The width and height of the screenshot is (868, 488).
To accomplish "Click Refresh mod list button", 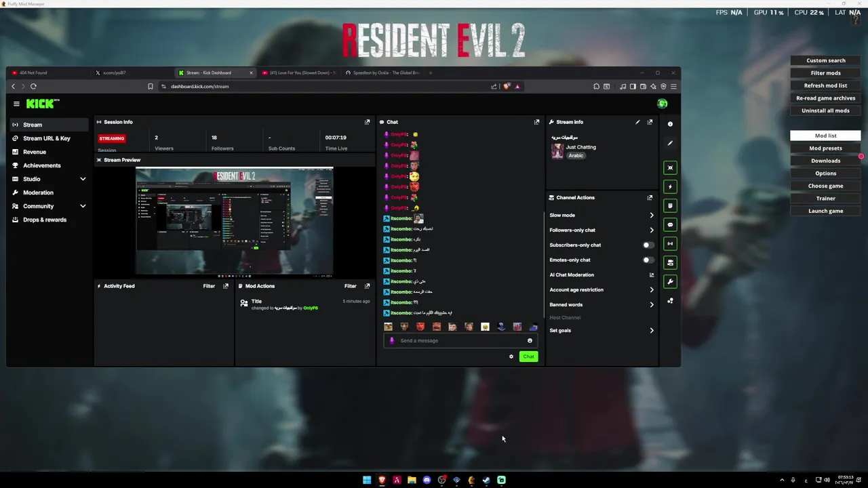I will (825, 85).
